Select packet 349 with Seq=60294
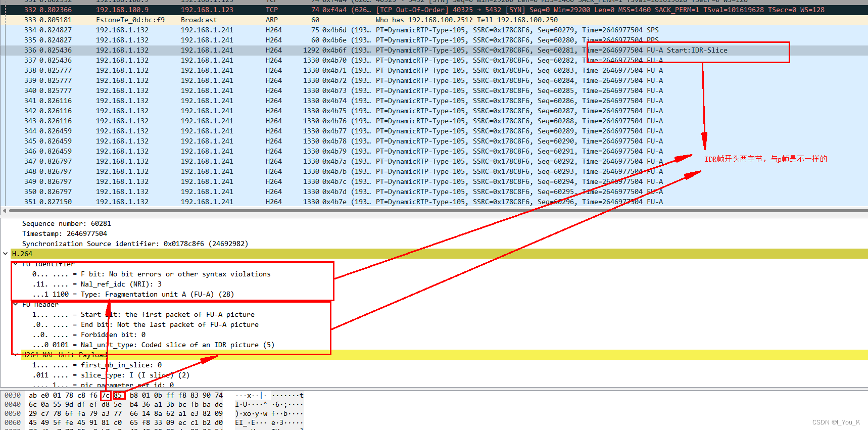This screenshot has height=430, width=868. coord(434,181)
